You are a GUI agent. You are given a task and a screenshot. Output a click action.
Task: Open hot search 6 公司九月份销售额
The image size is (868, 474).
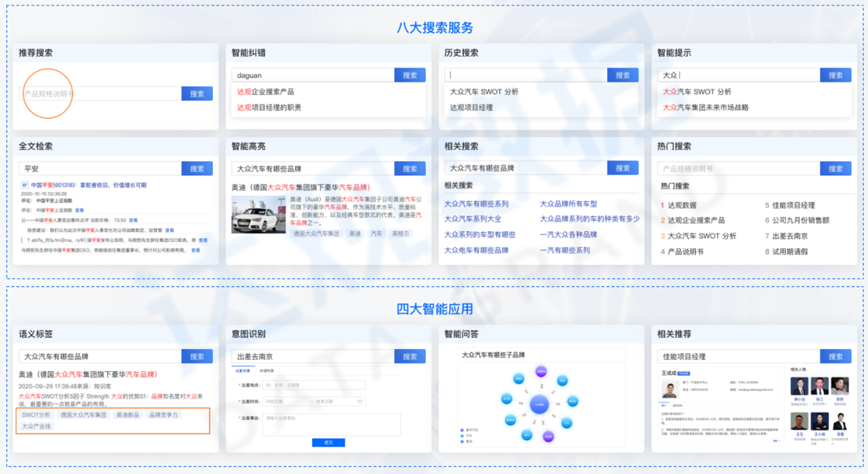point(797,220)
